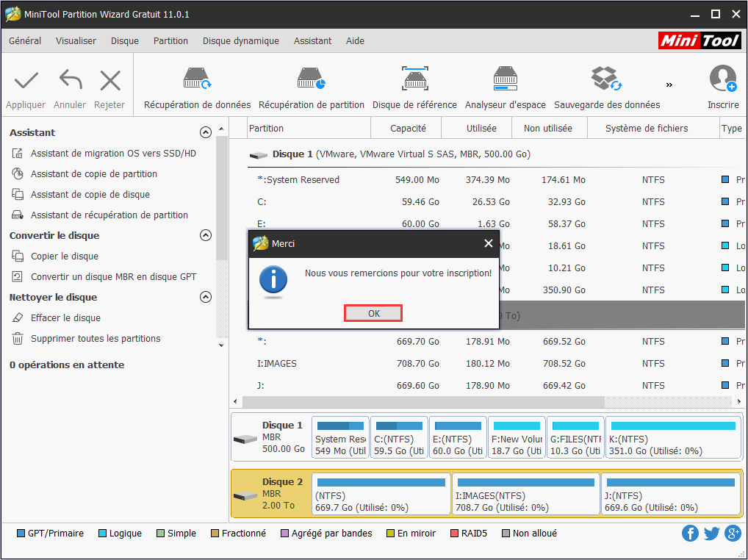Open MiniTool's Facebook page icon
Image resolution: width=748 pixels, height=560 pixels.
click(690, 533)
